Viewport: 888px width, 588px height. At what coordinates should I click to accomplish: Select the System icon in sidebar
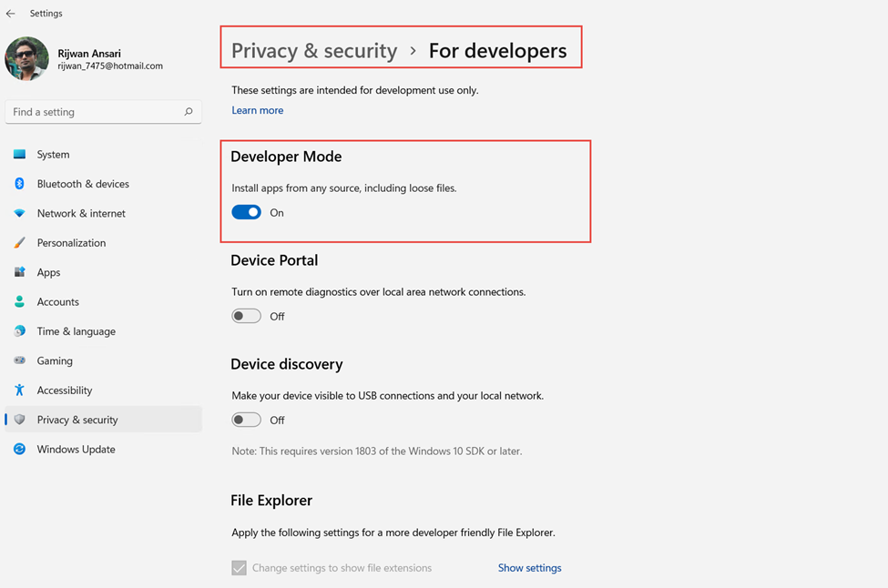click(19, 154)
